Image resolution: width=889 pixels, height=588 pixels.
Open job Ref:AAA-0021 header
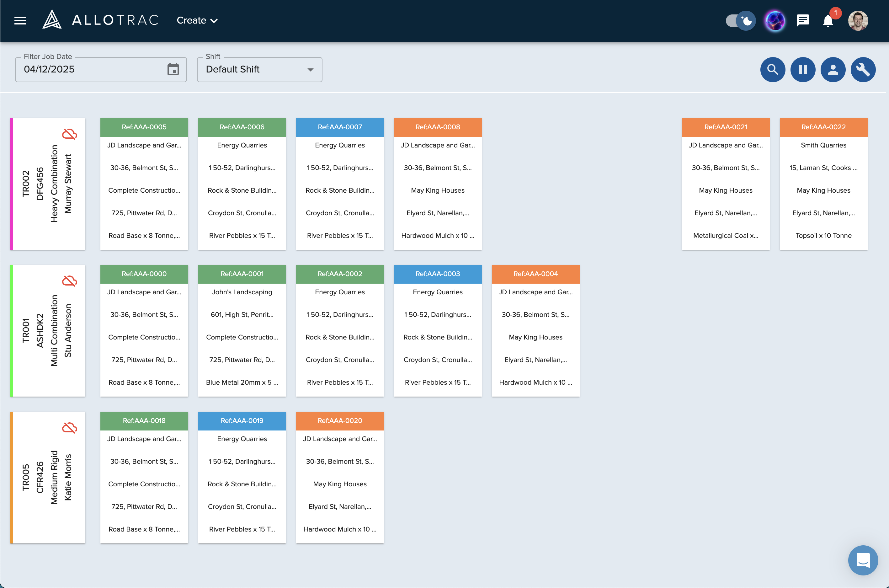click(x=726, y=127)
